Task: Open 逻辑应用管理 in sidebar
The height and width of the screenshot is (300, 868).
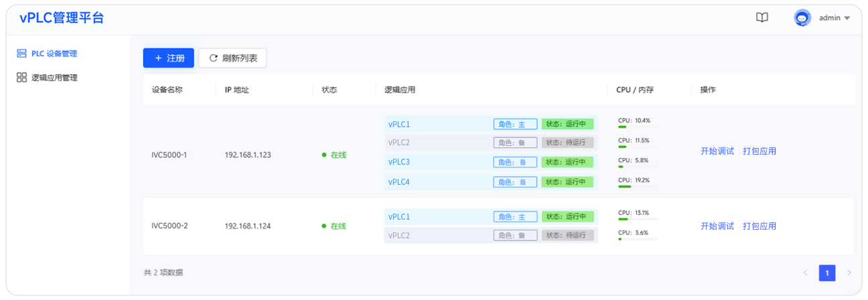Action: click(x=47, y=78)
